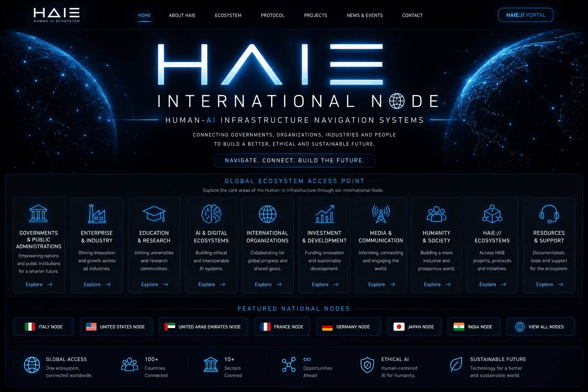This screenshot has width=588, height=392.
Task: Click the Japan flag icon
Action: click(399, 327)
